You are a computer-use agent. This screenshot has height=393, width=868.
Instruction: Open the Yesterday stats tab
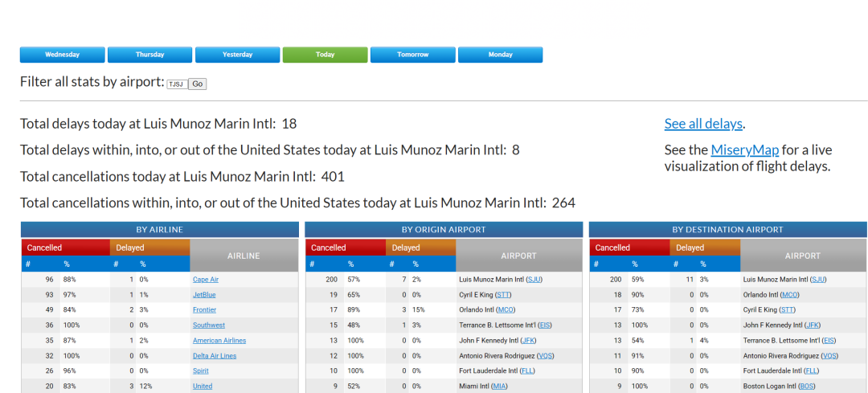click(237, 55)
